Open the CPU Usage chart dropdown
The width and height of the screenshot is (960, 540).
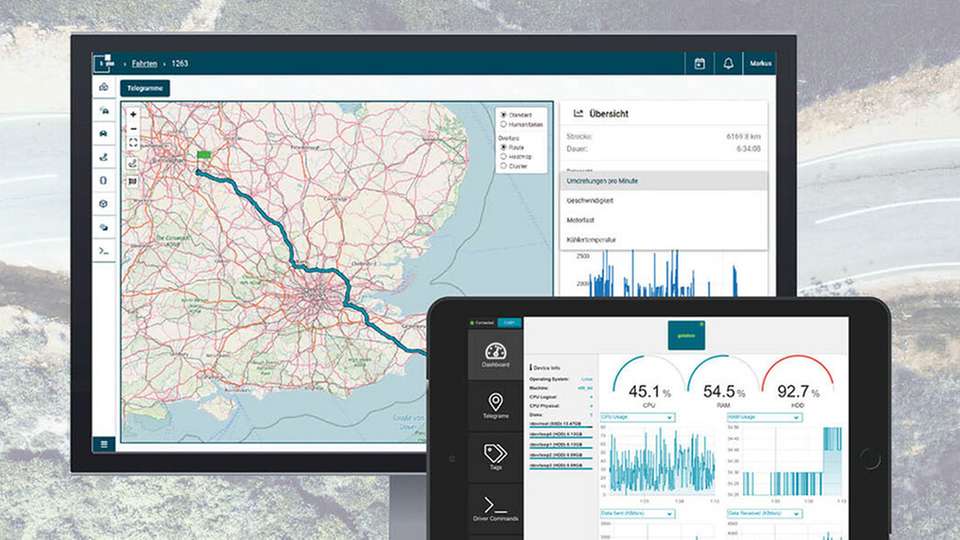click(x=637, y=418)
